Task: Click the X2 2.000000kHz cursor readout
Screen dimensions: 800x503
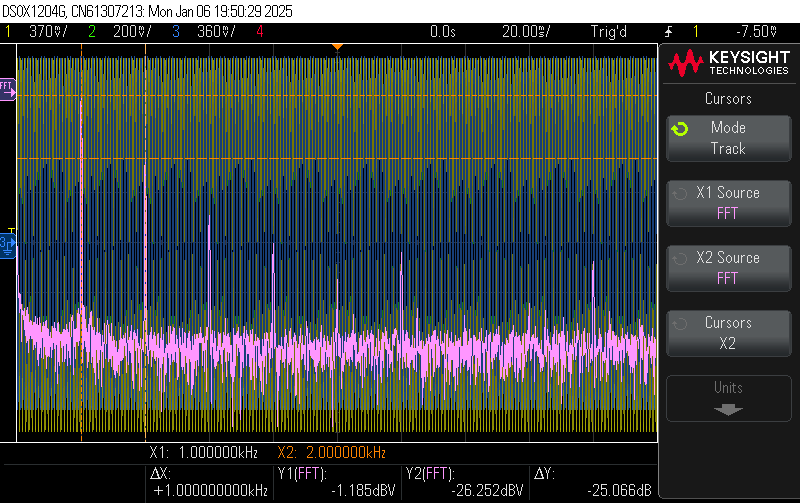Action: [x=332, y=452]
